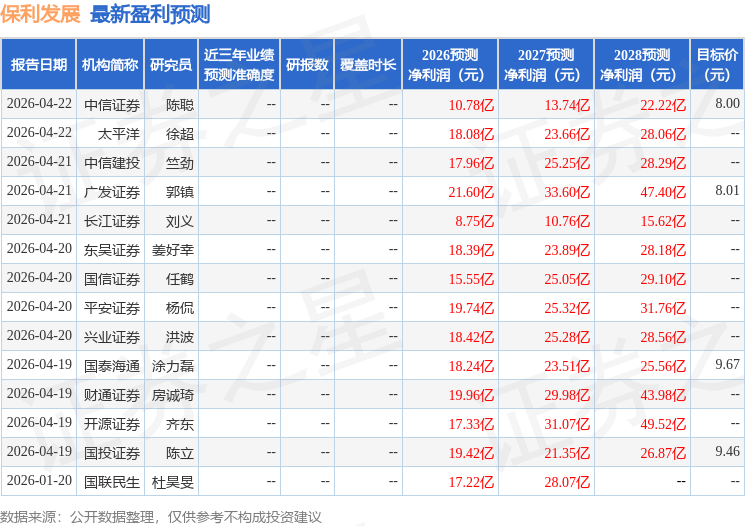The image size is (745, 526).
Task: Select the 报告日期 column header
Action: [38, 65]
